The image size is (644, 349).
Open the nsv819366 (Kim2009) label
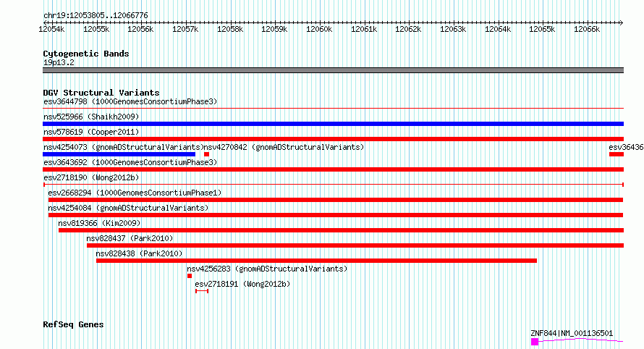(x=99, y=223)
